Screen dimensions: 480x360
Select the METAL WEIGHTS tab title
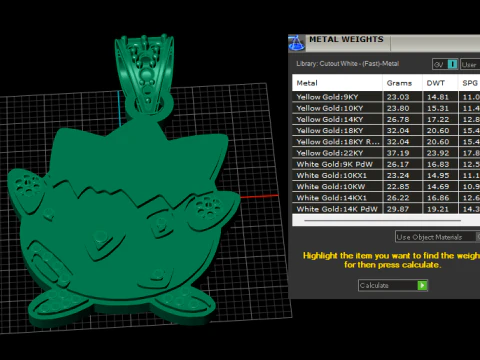(346, 39)
